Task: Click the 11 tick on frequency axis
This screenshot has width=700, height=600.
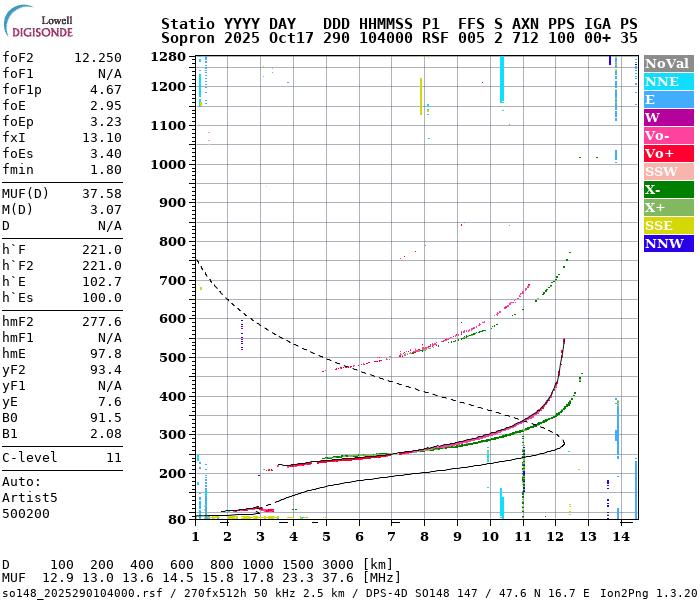Action: [x=523, y=537]
